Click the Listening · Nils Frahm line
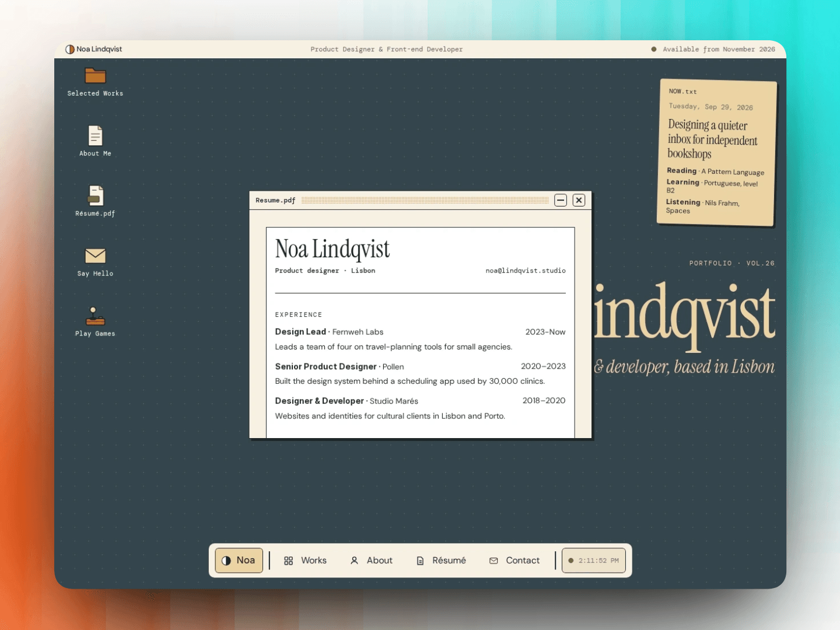 point(703,206)
